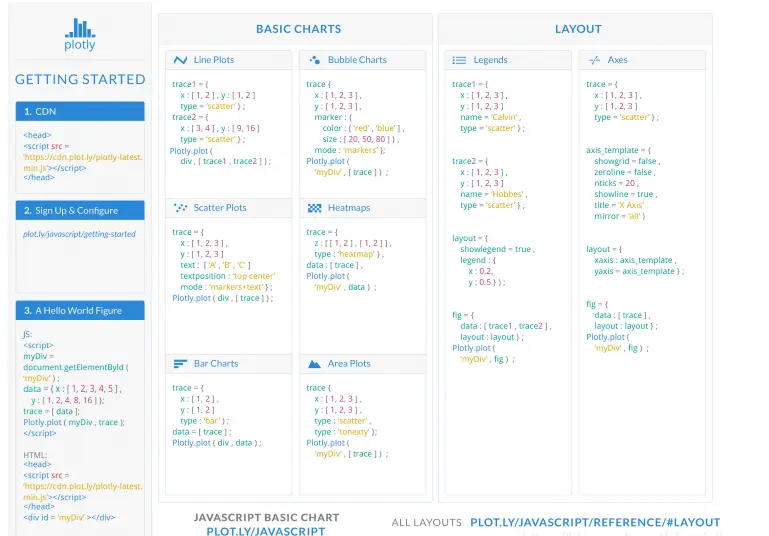Click the line "<div id = 'myDiv'></div>"
Image resolution: width=769 pixels, height=536 pixels.
coord(69,517)
